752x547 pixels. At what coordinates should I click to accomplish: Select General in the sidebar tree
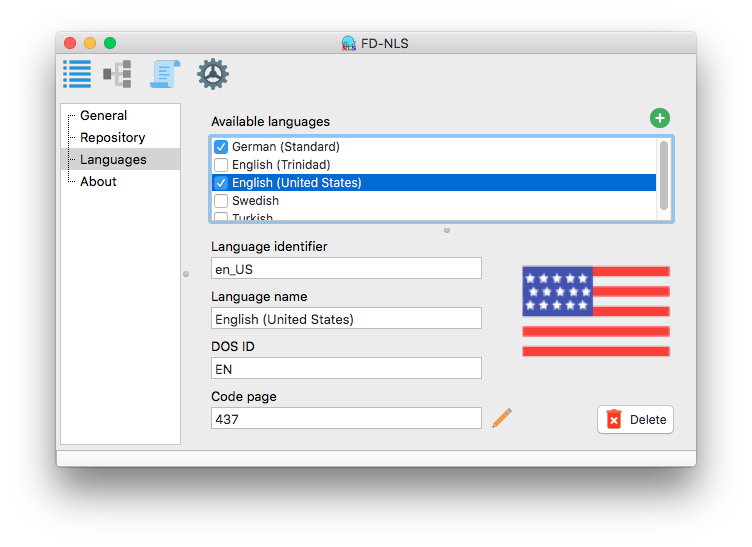coord(103,116)
